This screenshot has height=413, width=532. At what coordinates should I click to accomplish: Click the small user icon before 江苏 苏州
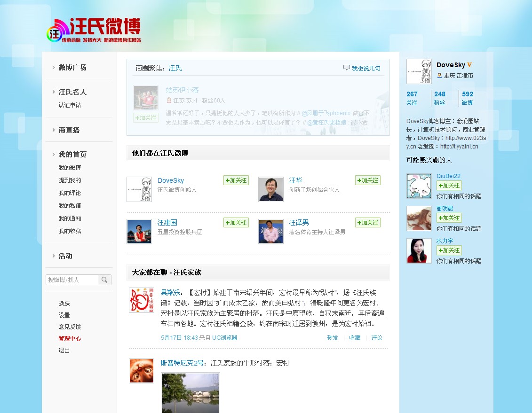pos(169,99)
